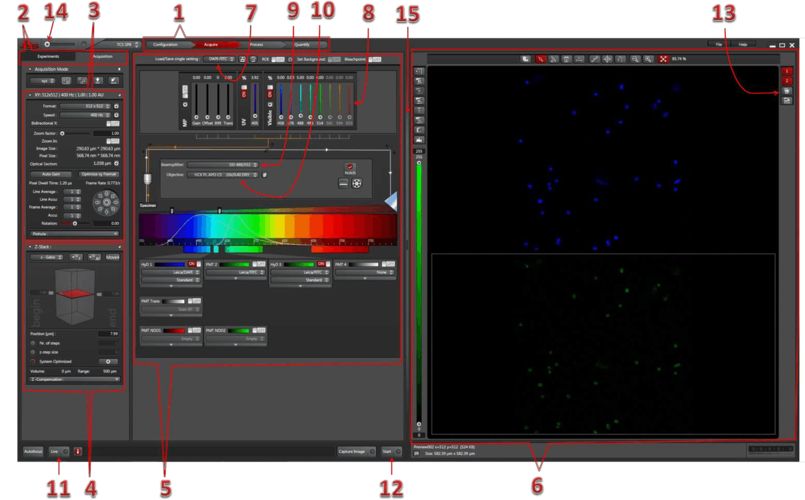Click the red info icon beside Live
This screenshot has height=500, width=805.
tap(78, 452)
